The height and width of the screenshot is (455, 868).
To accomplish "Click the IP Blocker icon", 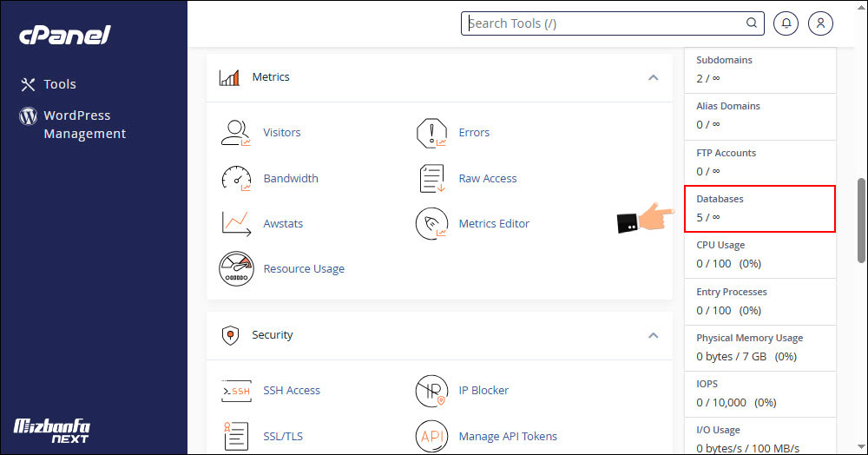I will point(431,391).
